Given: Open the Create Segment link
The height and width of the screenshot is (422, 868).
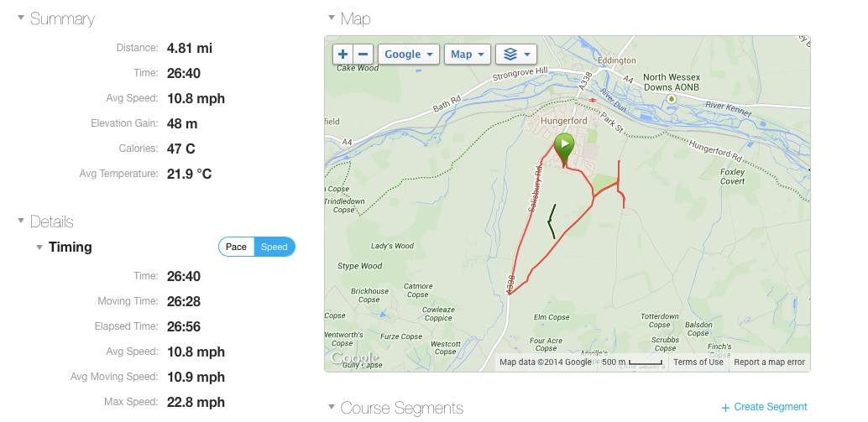Looking at the screenshot, I should tap(770, 407).
